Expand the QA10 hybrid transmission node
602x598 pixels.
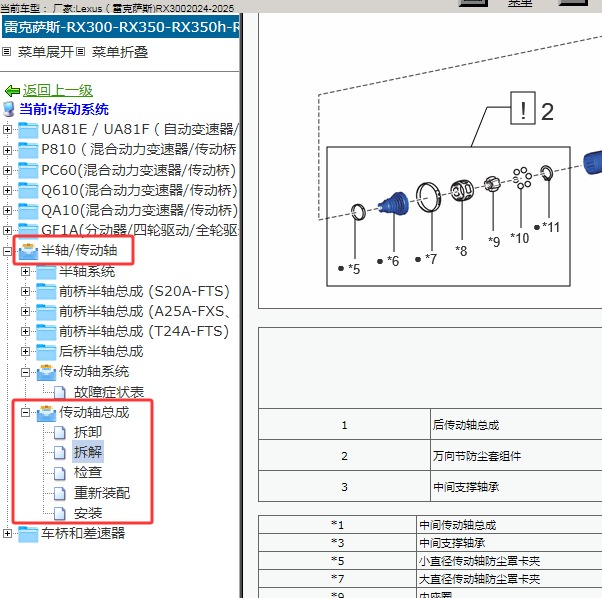(7, 210)
